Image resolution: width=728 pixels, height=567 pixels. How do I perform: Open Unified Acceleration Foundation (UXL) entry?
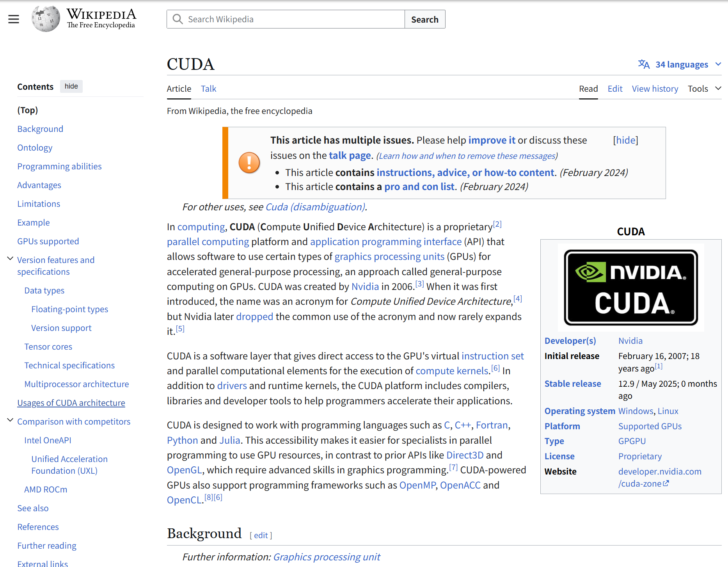click(x=69, y=465)
